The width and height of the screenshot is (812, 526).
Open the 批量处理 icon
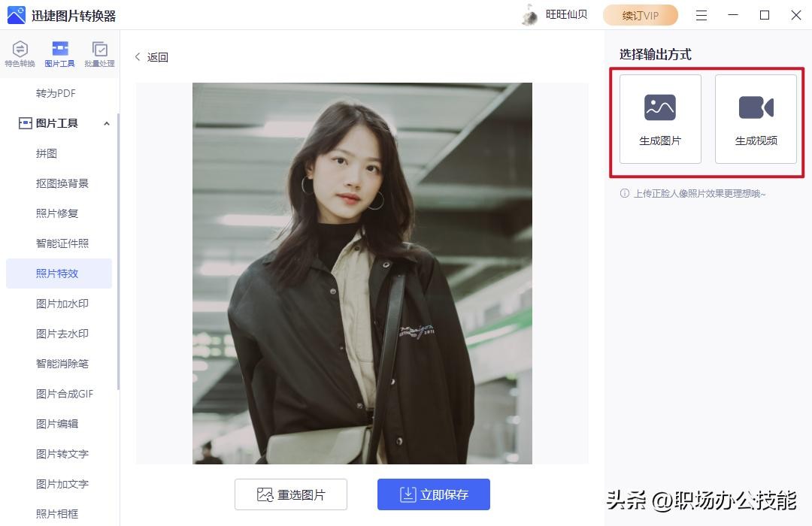(x=99, y=49)
